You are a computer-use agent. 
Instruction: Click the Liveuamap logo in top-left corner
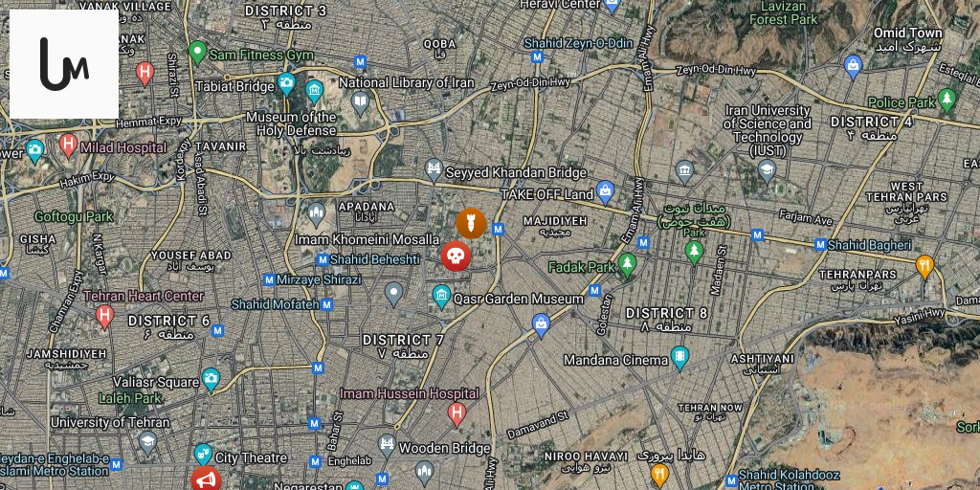[64, 64]
